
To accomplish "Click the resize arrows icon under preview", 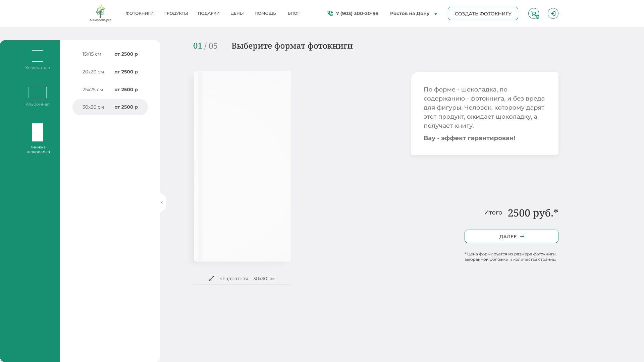I will point(212,279).
